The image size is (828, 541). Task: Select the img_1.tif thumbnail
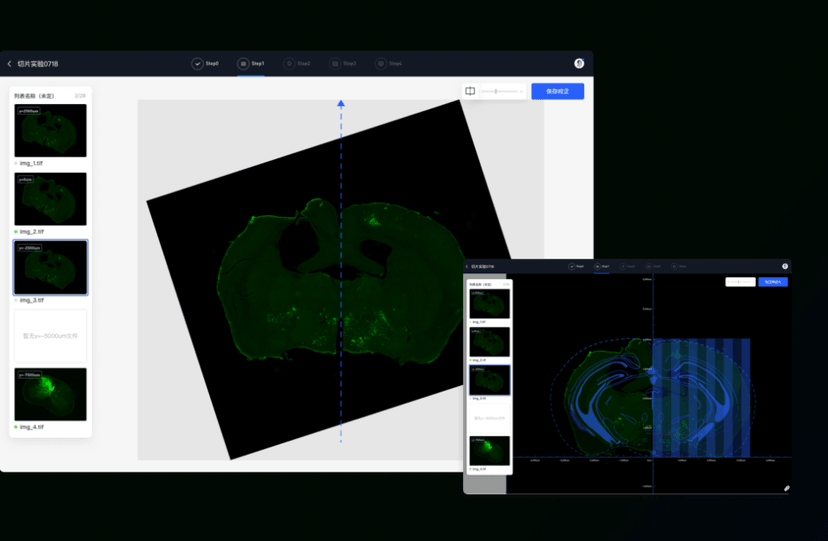click(50, 130)
